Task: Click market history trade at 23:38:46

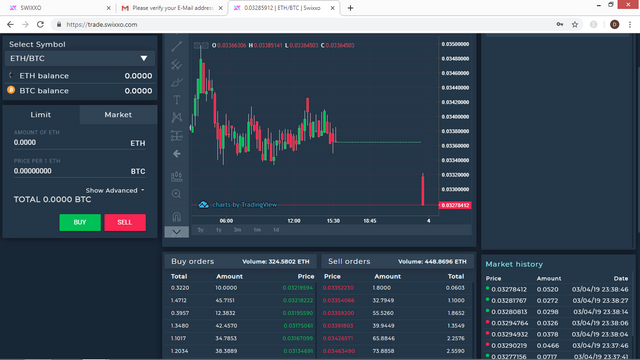Action: pyautogui.click(x=557, y=289)
